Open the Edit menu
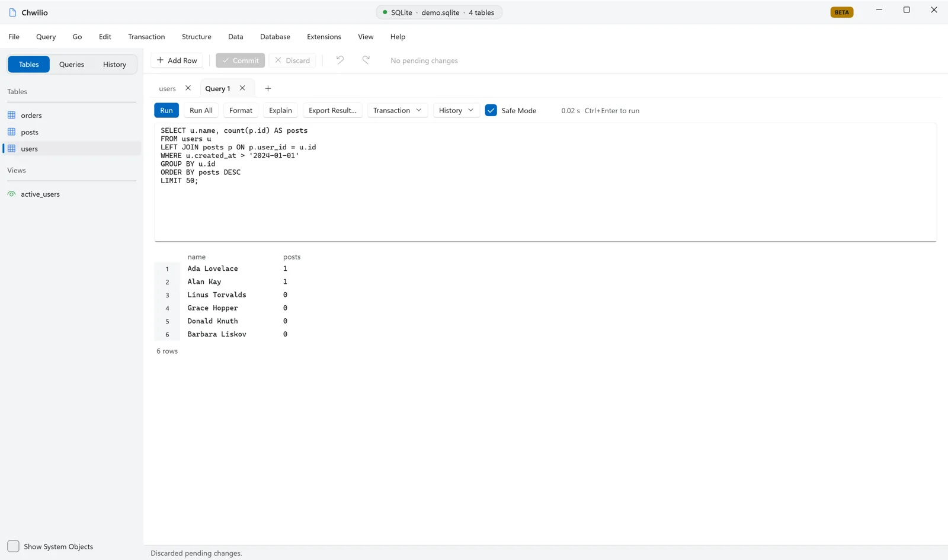948x560 pixels. [x=105, y=37]
